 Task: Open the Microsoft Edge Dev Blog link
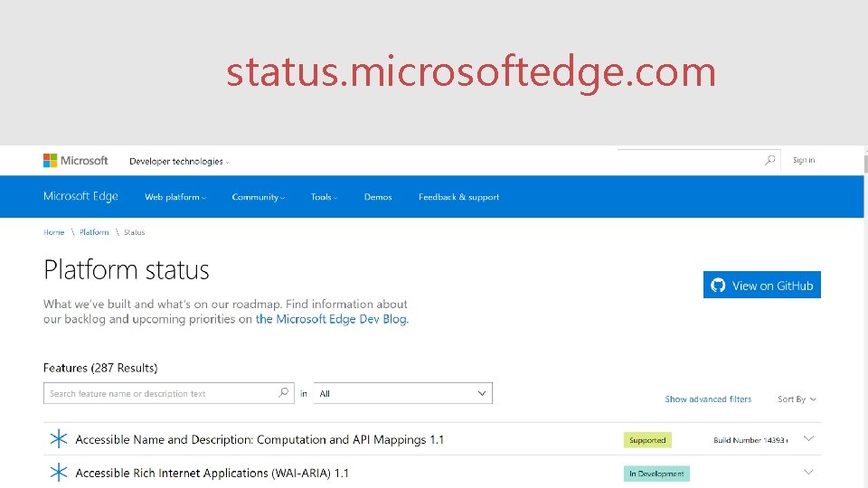coord(332,319)
